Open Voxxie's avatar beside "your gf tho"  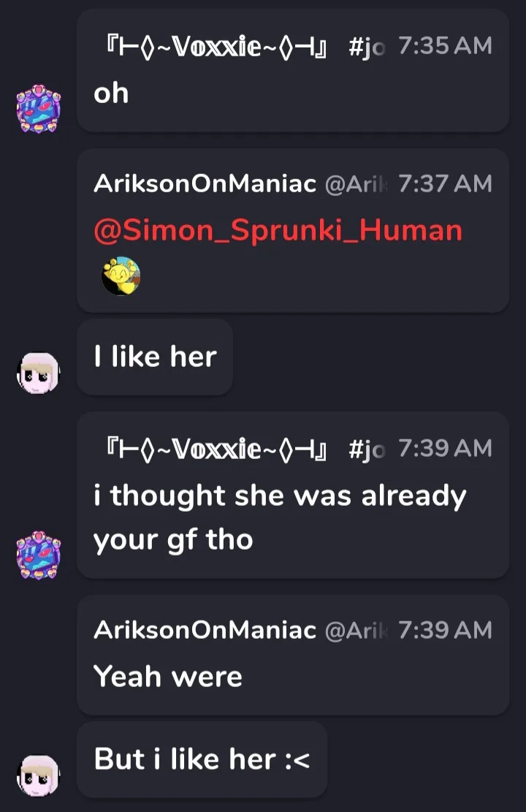coord(38,555)
